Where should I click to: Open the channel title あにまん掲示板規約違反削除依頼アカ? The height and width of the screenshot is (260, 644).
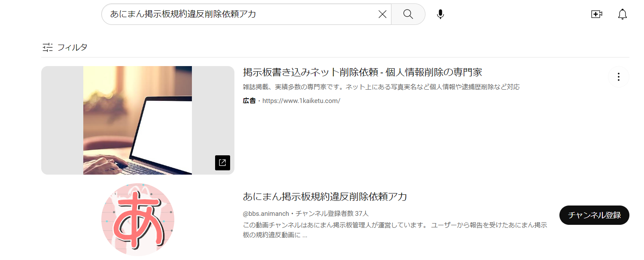point(325,197)
